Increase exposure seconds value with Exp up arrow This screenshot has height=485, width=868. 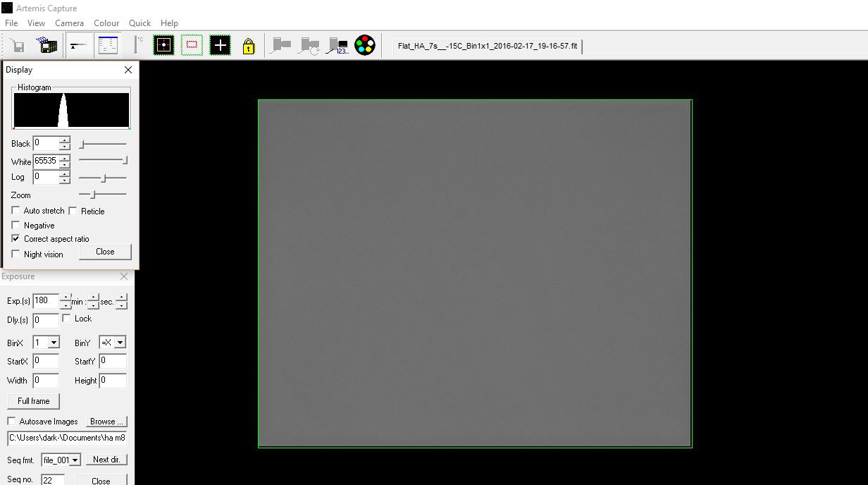(66, 297)
